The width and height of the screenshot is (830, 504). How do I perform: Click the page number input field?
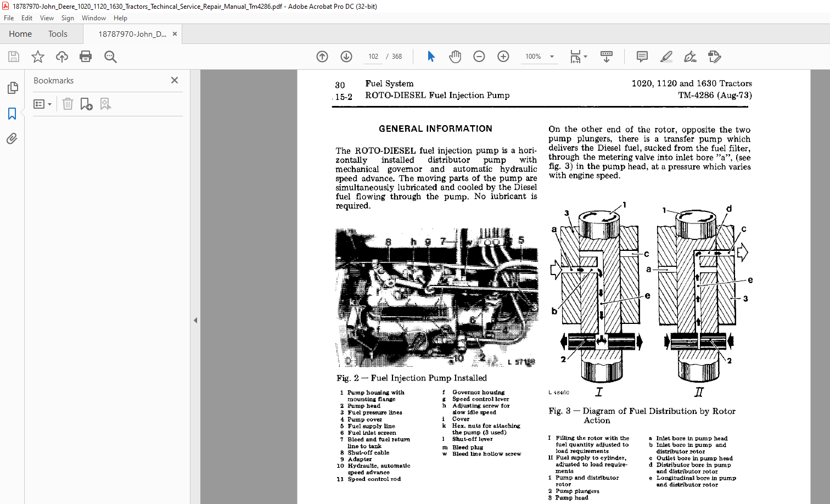(x=373, y=57)
